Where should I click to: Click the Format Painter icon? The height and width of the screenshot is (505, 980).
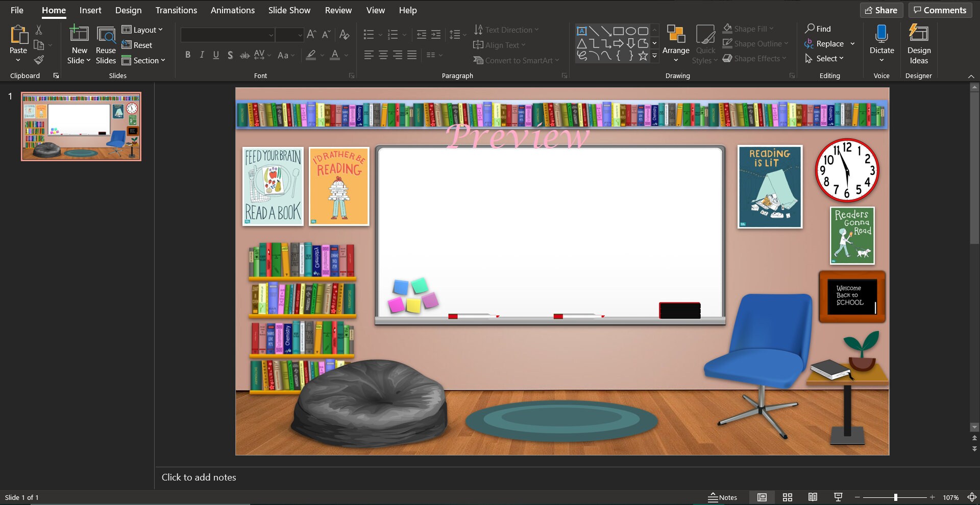(x=39, y=60)
